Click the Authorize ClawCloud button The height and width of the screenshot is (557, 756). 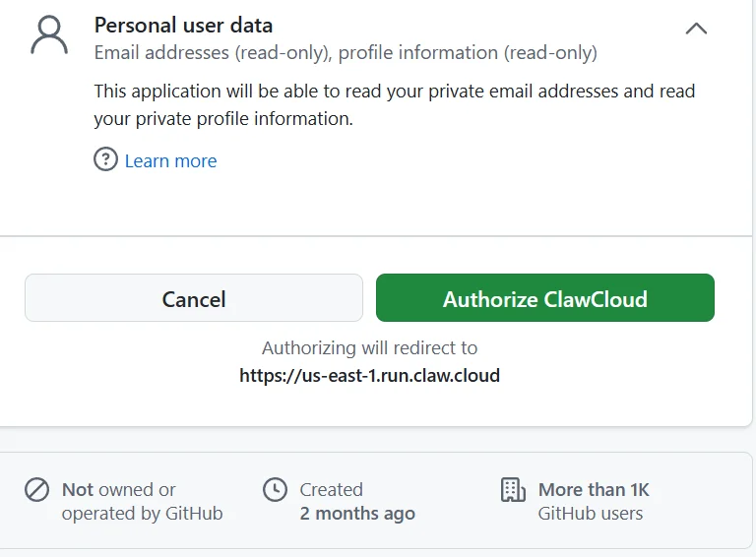[544, 298]
